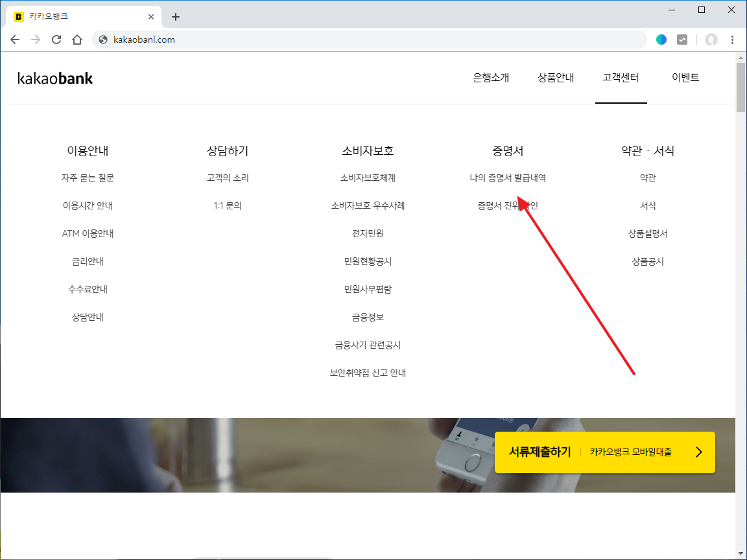The width and height of the screenshot is (747, 560).
Task: Open 수수료안내 link
Action: [88, 290]
